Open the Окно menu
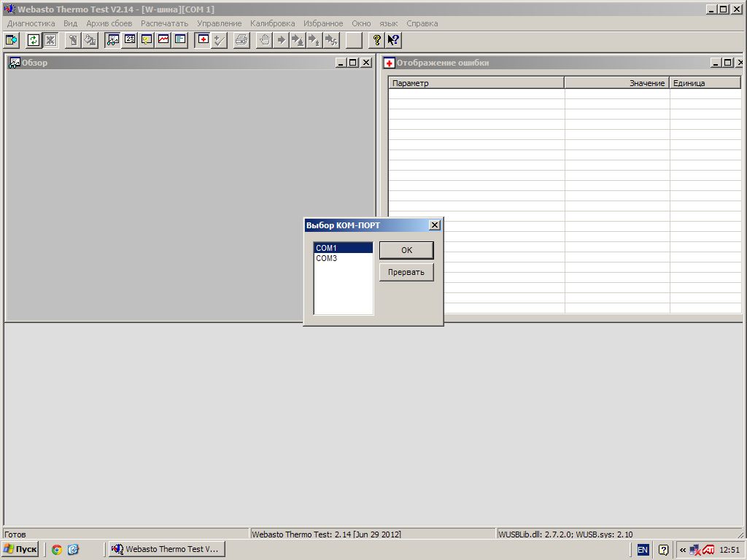 click(x=361, y=23)
